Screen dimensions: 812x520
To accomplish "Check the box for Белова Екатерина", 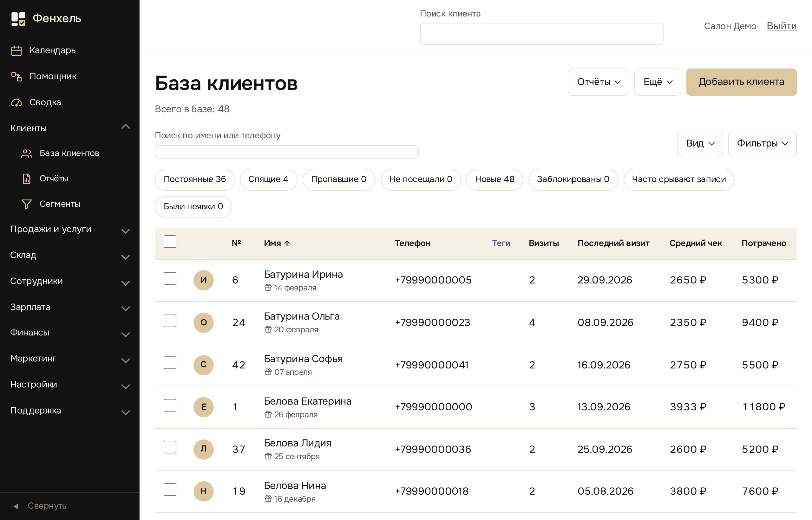I will pos(170,405).
